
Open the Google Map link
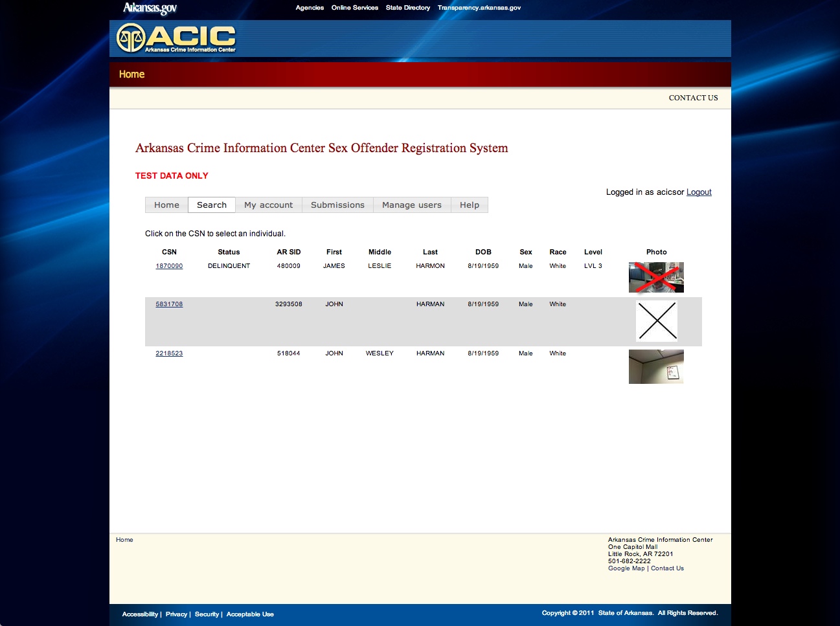pyautogui.click(x=626, y=568)
